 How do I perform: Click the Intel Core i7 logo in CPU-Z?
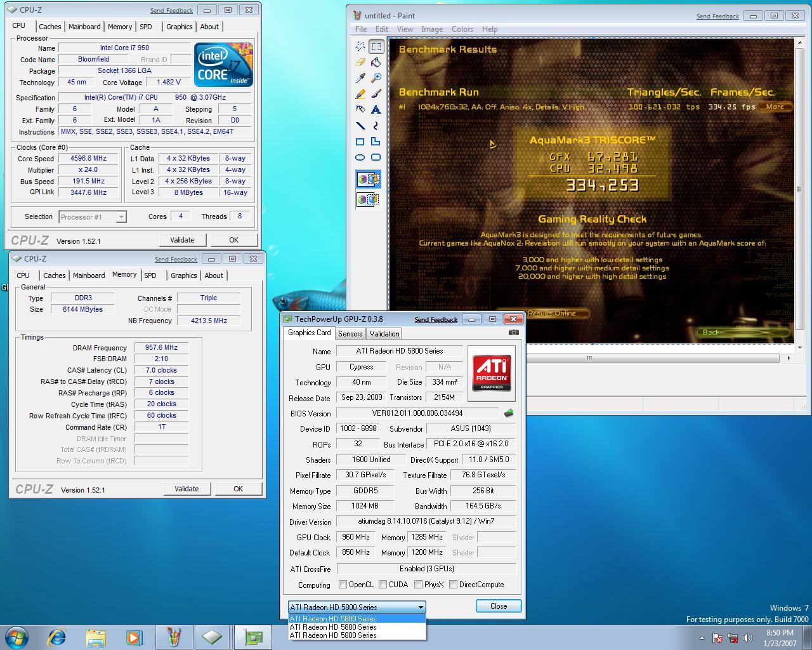tap(223, 65)
